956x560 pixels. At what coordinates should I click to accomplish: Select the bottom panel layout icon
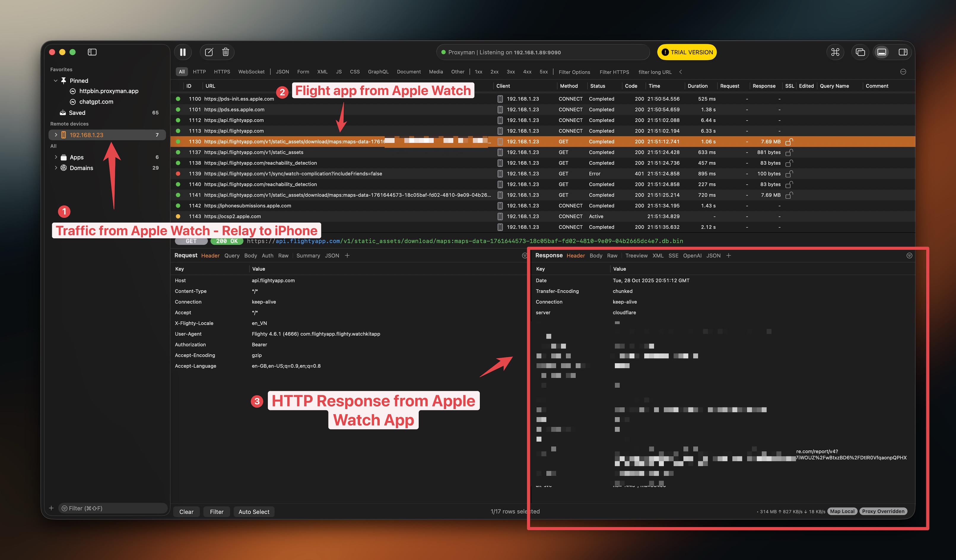(x=882, y=52)
